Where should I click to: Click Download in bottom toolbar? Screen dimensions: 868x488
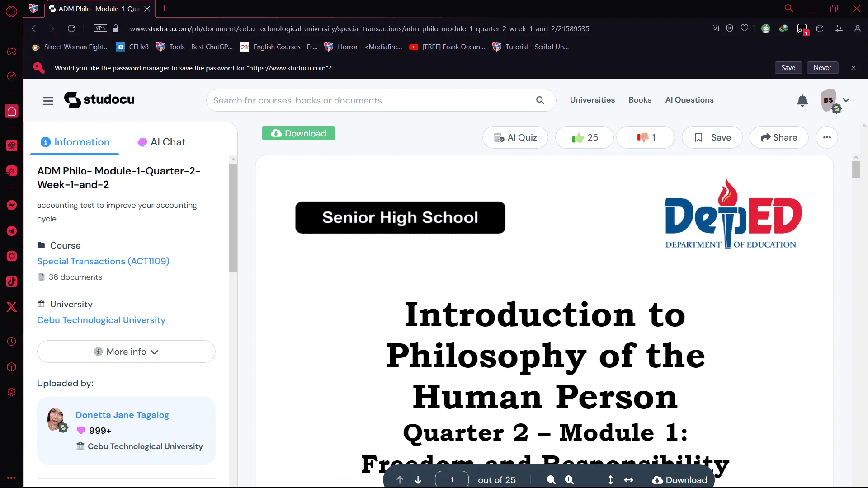(679, 480)
